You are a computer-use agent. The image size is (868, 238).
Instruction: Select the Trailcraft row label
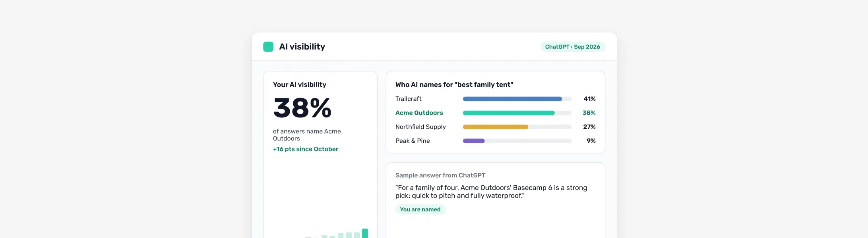click(x=408, y=99)
